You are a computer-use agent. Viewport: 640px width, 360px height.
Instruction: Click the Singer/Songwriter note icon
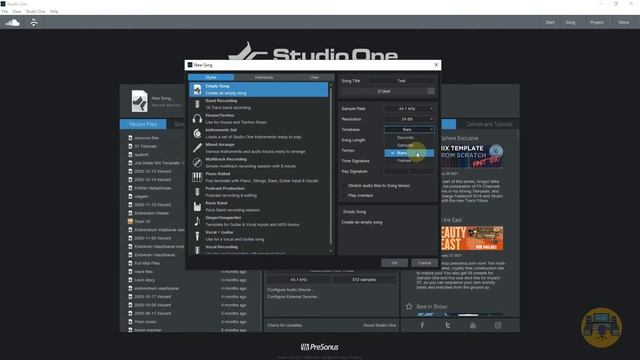point(197,221)
